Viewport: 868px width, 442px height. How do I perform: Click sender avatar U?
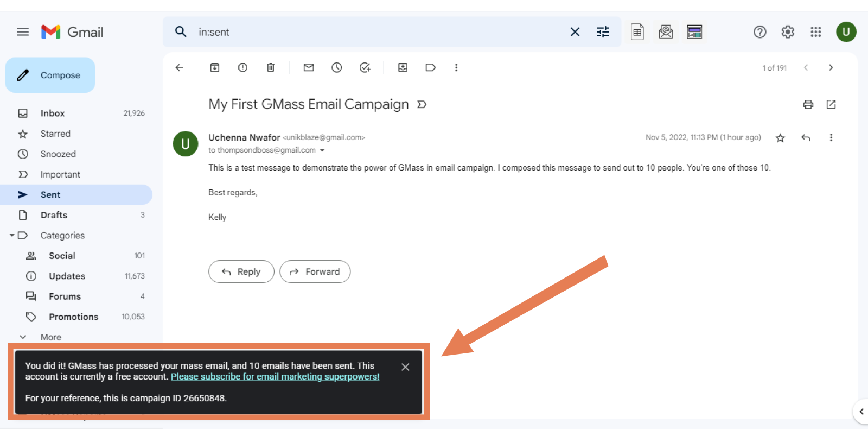[186, 144]
